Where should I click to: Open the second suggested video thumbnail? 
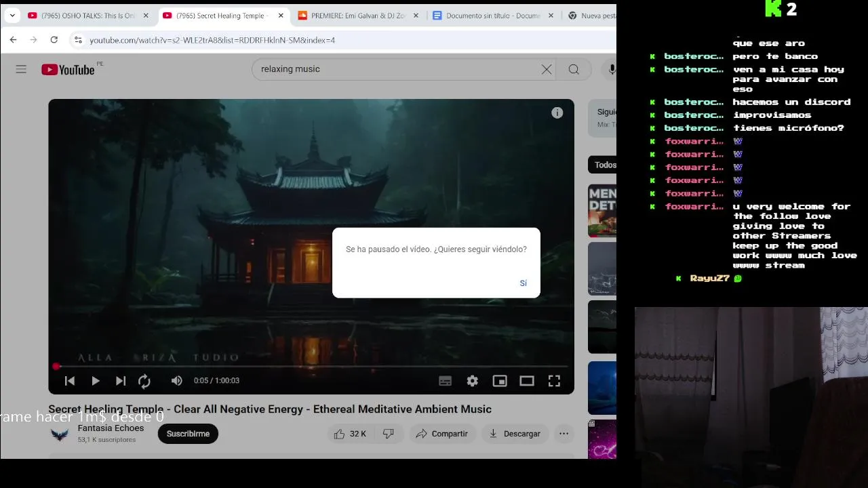(x=602, y=268)
